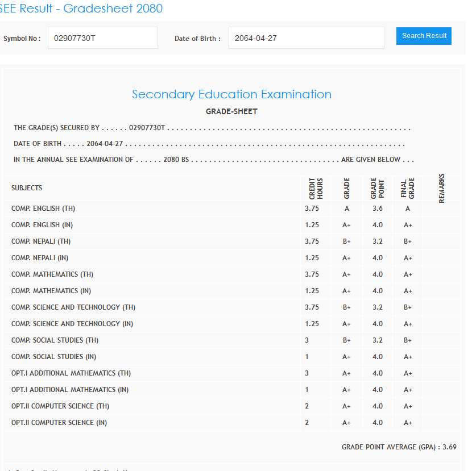Viewport: 476px width, 471px height.
Task: Select the COMP. ENGLISH (TH) row label
Action: (43, 209)
